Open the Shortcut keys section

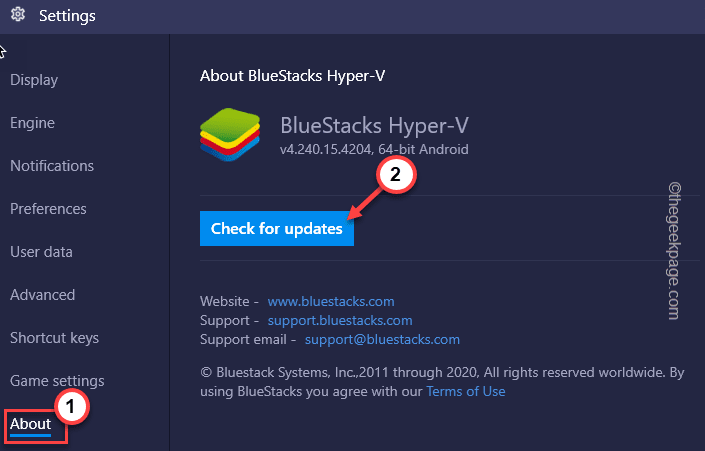coord(54,338)
